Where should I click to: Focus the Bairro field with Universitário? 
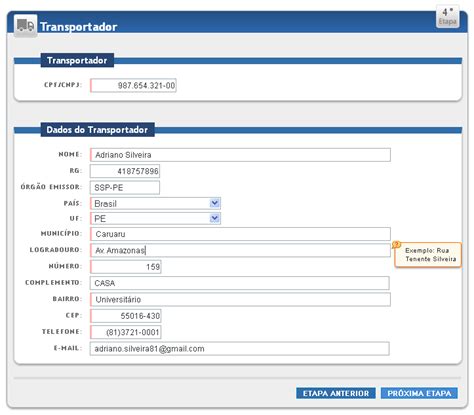(x=240, y=299)
